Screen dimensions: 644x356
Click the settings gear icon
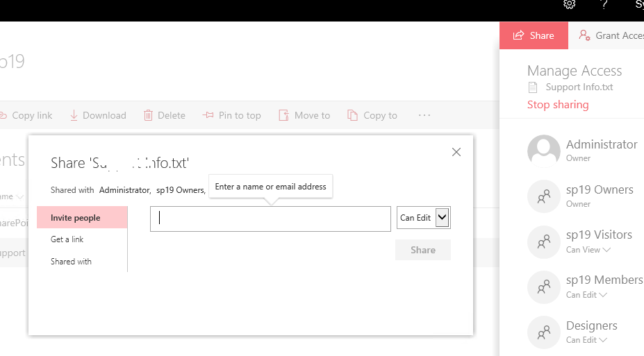(569, 4)
